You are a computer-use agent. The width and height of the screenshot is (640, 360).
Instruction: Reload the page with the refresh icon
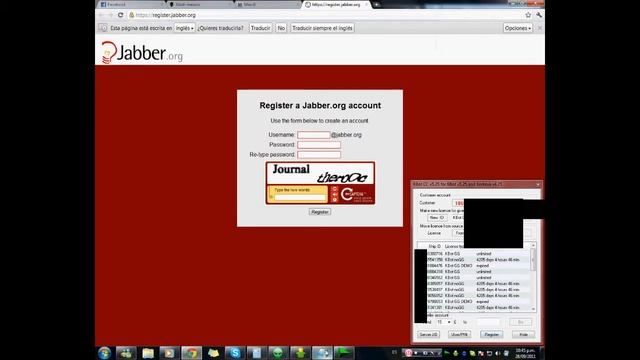[x=120, y=15]
